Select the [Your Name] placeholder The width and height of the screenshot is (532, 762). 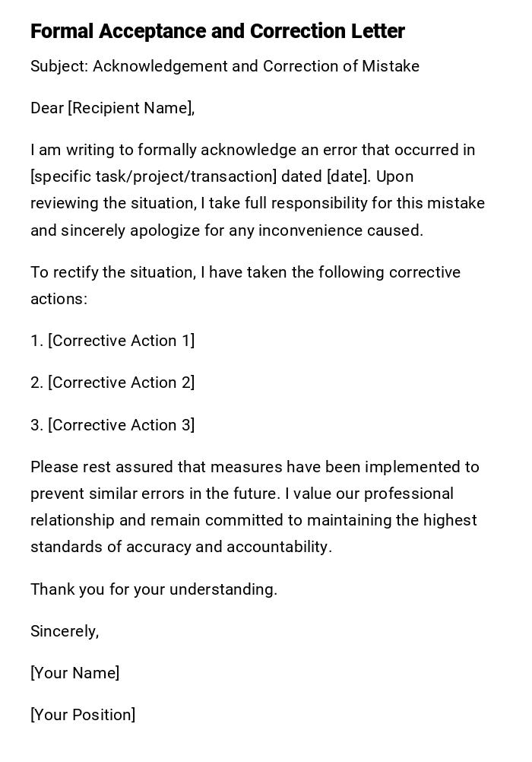(74, 673)
